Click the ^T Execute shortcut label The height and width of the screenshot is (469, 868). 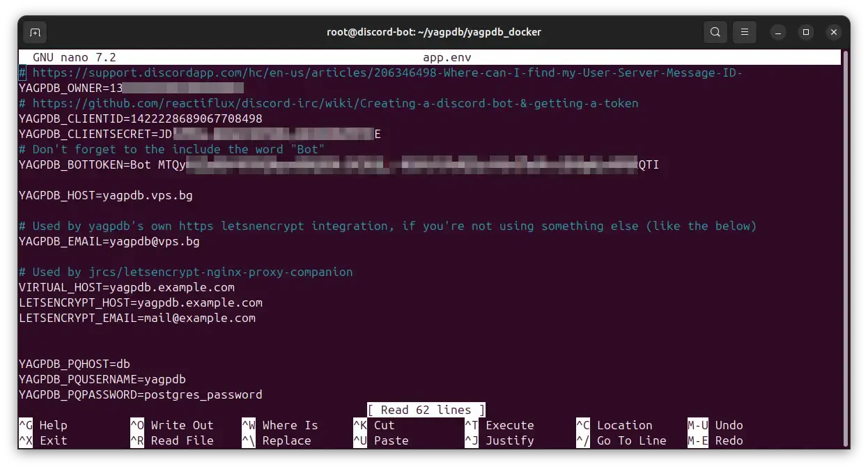(x=499, y=425)
